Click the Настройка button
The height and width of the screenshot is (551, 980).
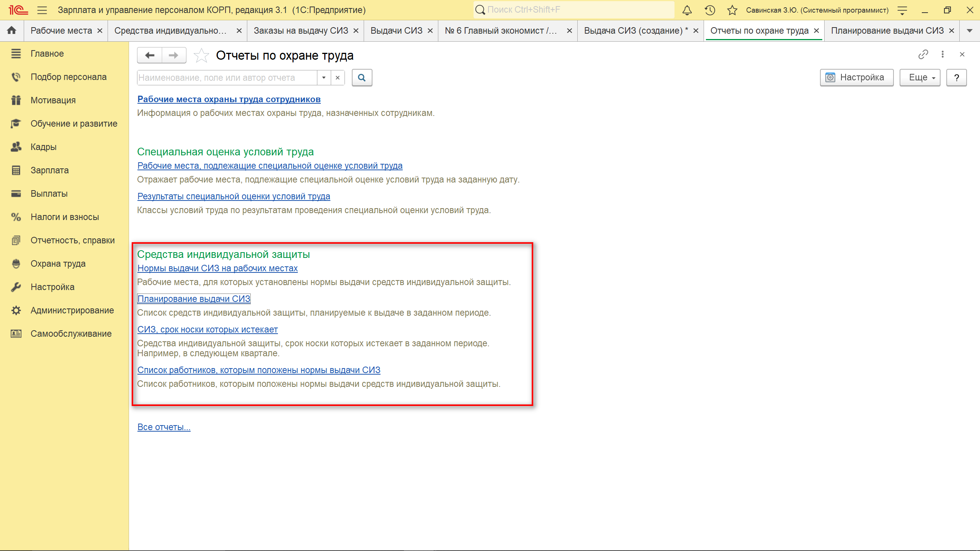(x=856, y=78)
